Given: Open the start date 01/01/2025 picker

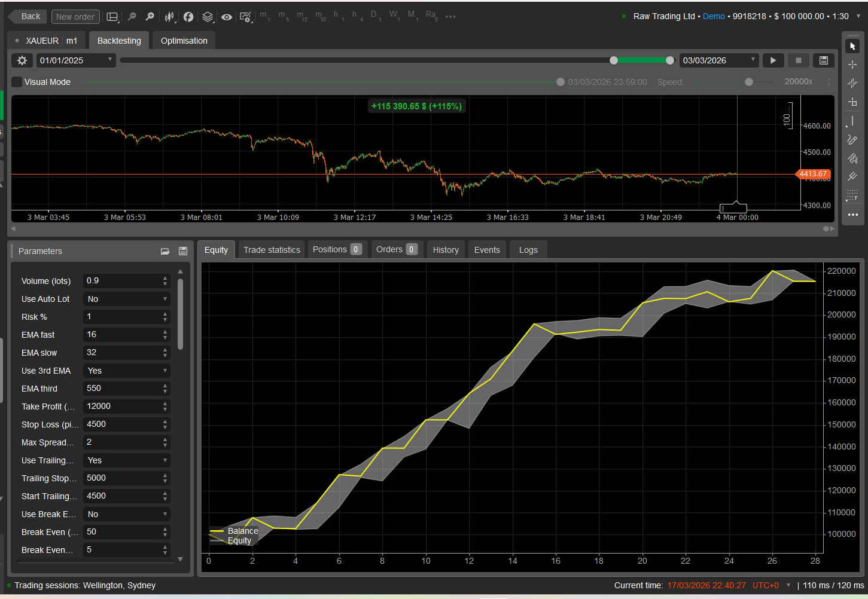Looking at the screenshot, I should (x=76, y=60).
